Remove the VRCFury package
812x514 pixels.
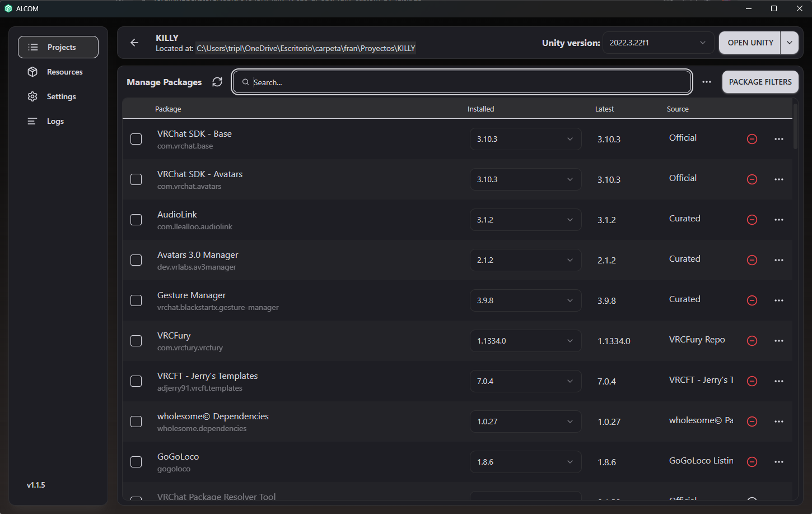coord(752,341)
